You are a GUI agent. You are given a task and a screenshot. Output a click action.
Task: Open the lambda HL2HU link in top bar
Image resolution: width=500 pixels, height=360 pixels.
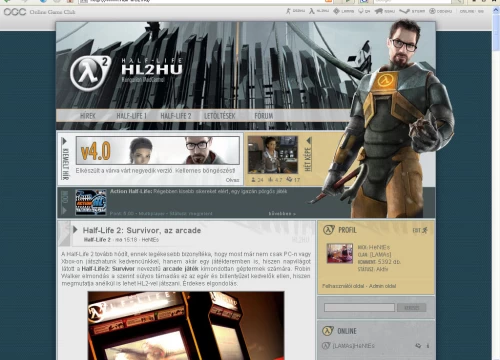319,11
